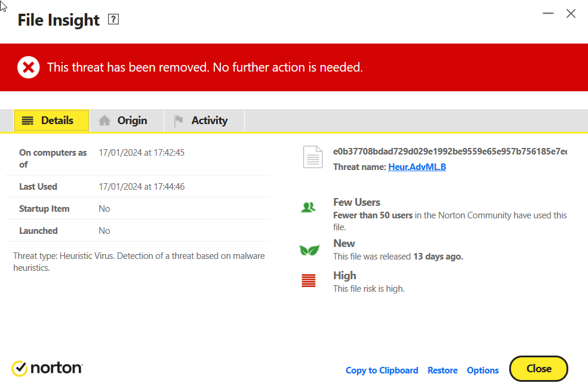Click the red X threat status icon

[28, 67]
